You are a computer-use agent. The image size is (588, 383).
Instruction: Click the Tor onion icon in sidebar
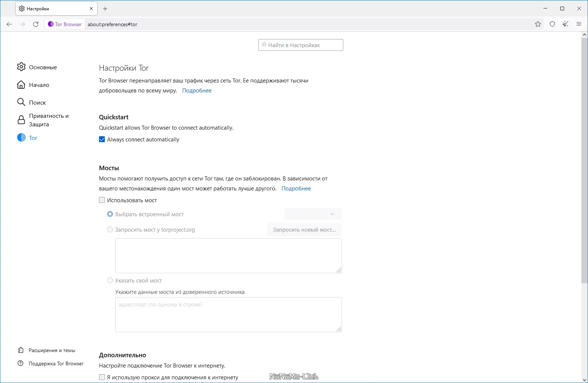coord(21,138)
